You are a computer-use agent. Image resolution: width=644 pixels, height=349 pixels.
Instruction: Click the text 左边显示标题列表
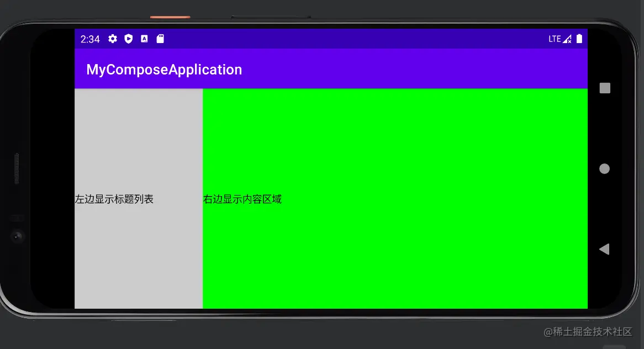(x=114, y=199)
